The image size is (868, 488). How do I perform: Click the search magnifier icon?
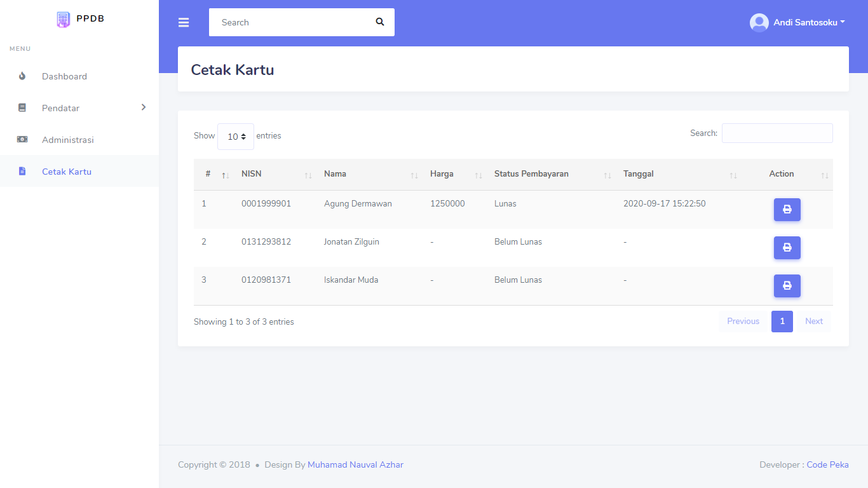380,22
